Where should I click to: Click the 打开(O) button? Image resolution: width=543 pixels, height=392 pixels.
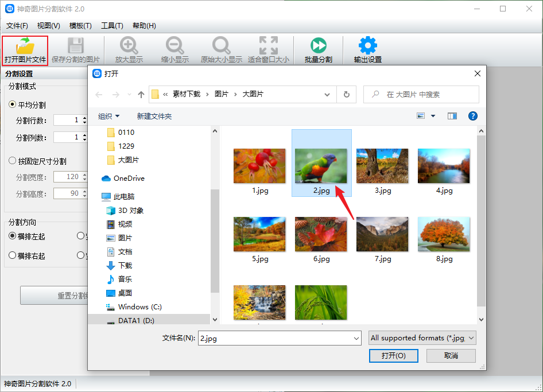[x=394, y=356]
